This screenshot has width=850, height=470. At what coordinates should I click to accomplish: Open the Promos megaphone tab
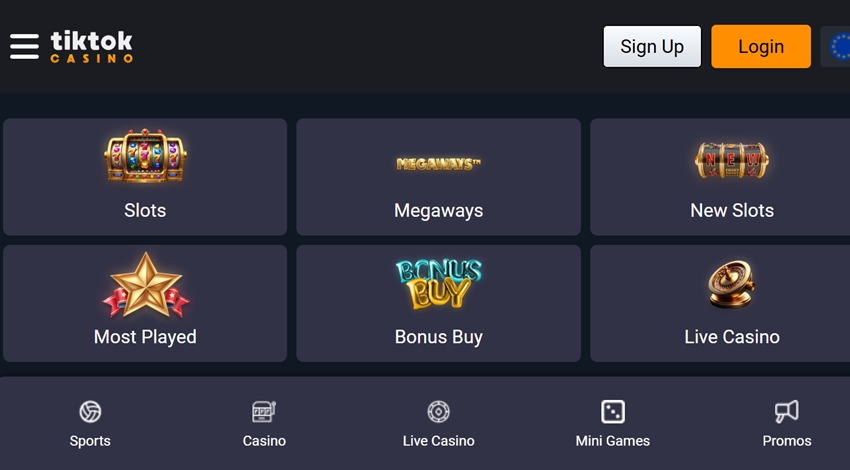point(787,424)
